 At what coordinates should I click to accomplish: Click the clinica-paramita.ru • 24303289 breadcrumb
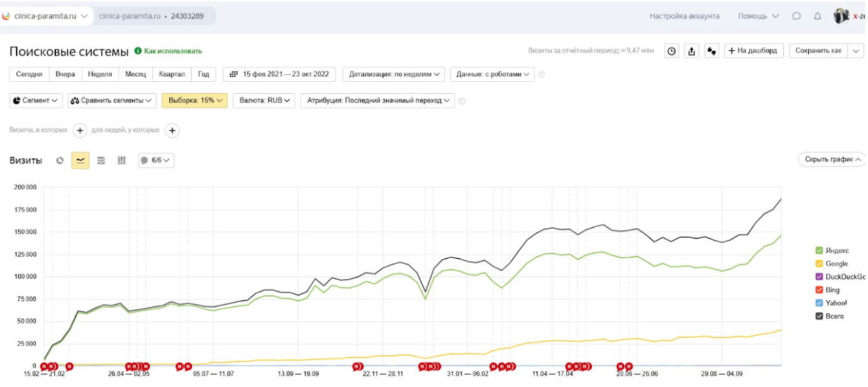[151, 16]
